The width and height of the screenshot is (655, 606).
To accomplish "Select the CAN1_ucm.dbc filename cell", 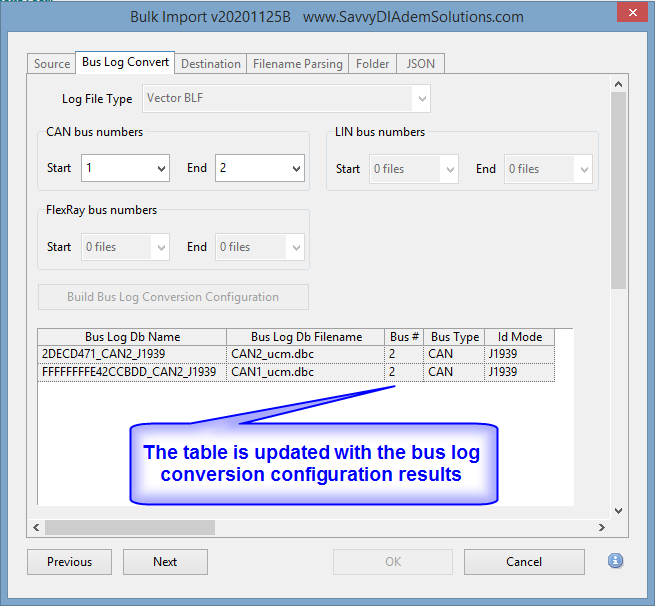I will [x=305, y=372].
